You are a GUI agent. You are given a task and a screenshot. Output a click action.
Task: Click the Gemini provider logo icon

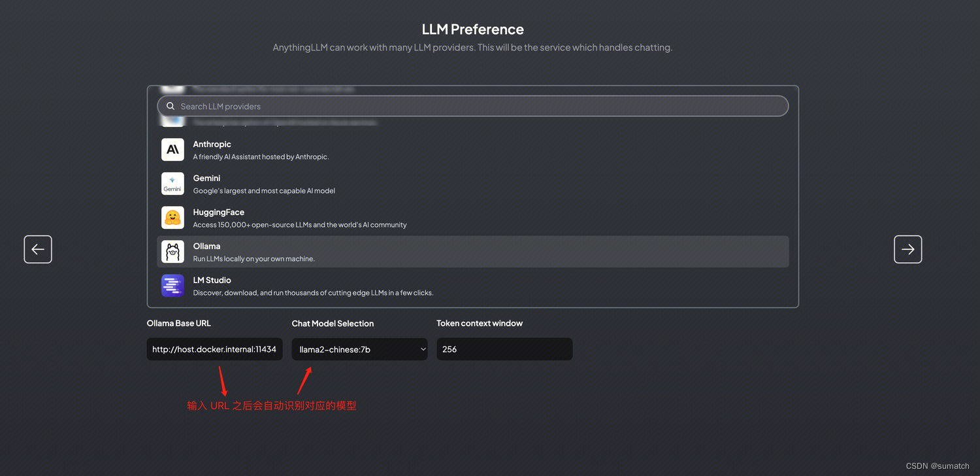[x=172, y=184]
